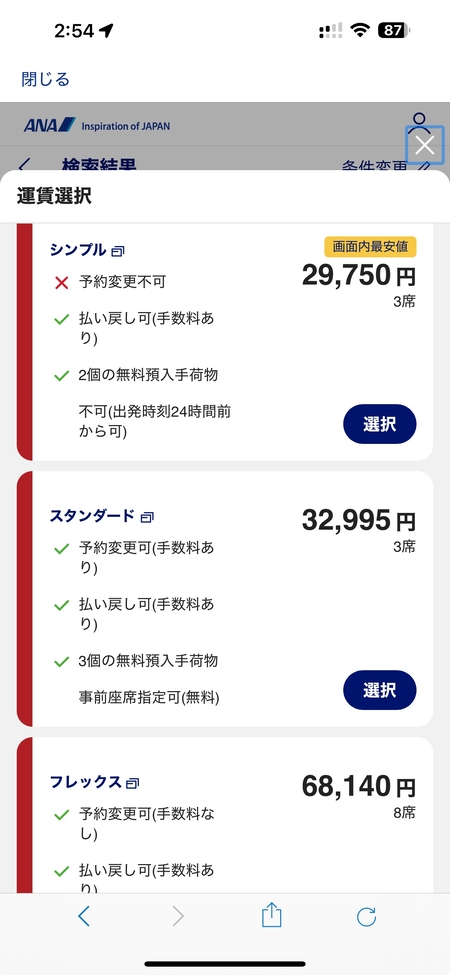Tap the 画面内最安値 lowest-price badge
The width and height of the screenshot is (450, 975).
pos(370,247)
